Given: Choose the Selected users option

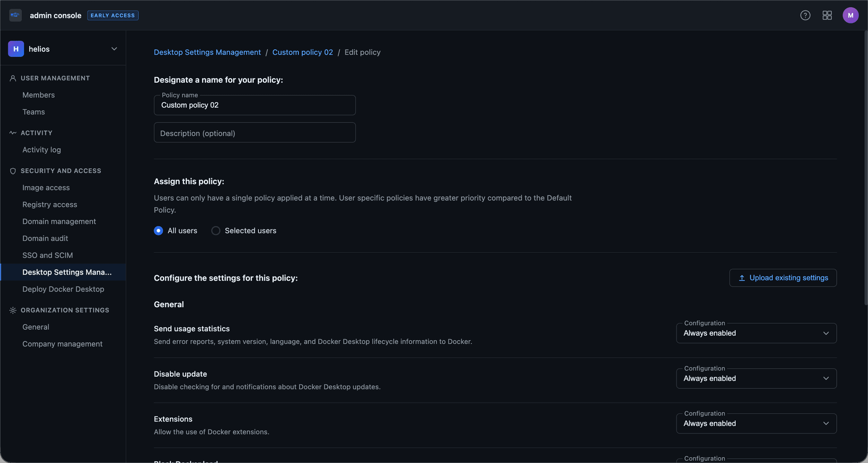Looking at the screenshot, I should pos(216,230).
